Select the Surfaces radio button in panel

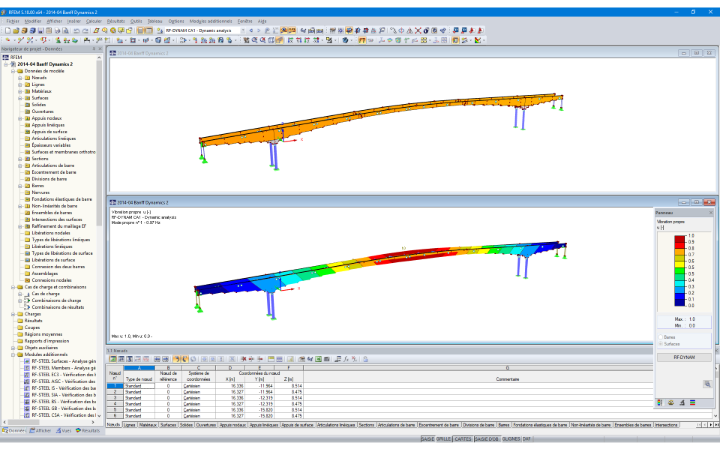pyautogui.click(x=661, y=344)
